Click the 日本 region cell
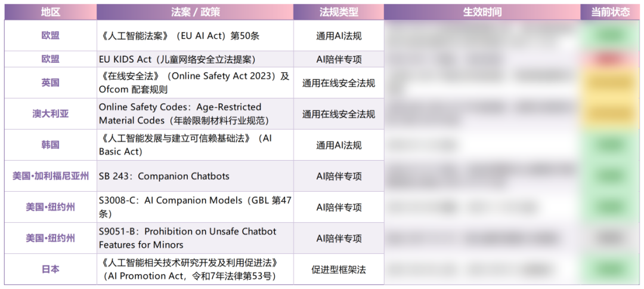 coord(51,269)
